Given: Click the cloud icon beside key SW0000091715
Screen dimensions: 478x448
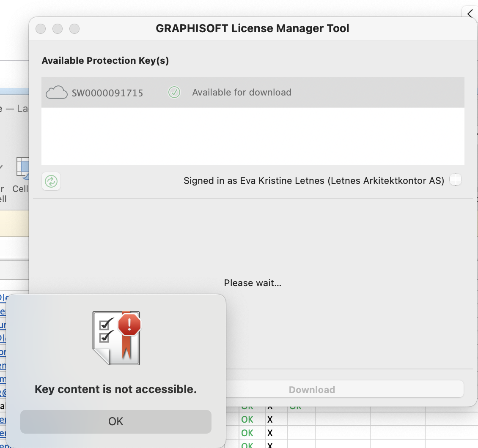Looking at the screenshot, I should pos(56,92).
